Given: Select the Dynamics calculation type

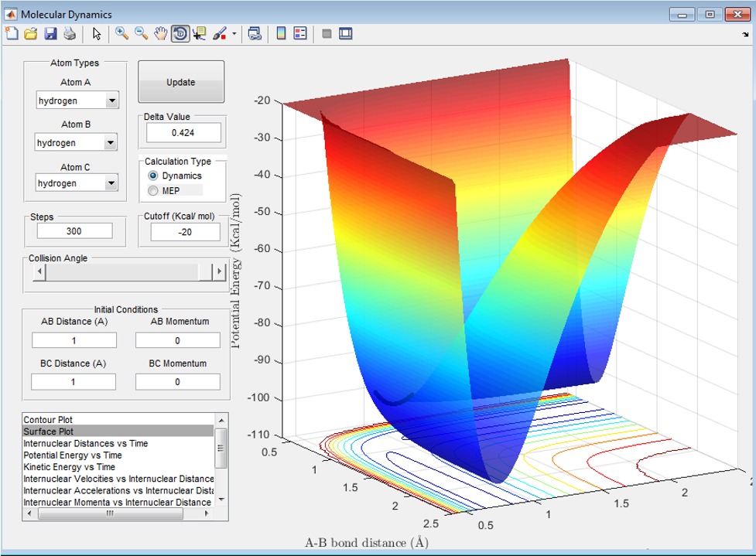Looking at the screenshot, I should click(x=152, y=176).
